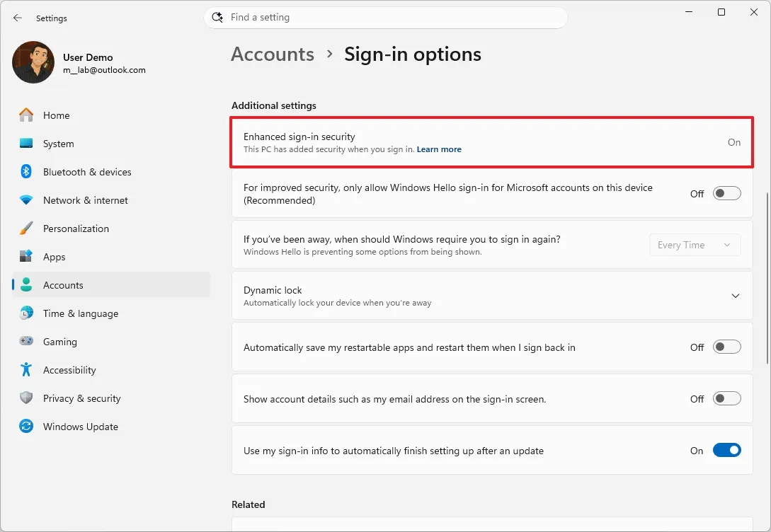
Task: Click the Sign-in options page title
Action: (413, 54)
